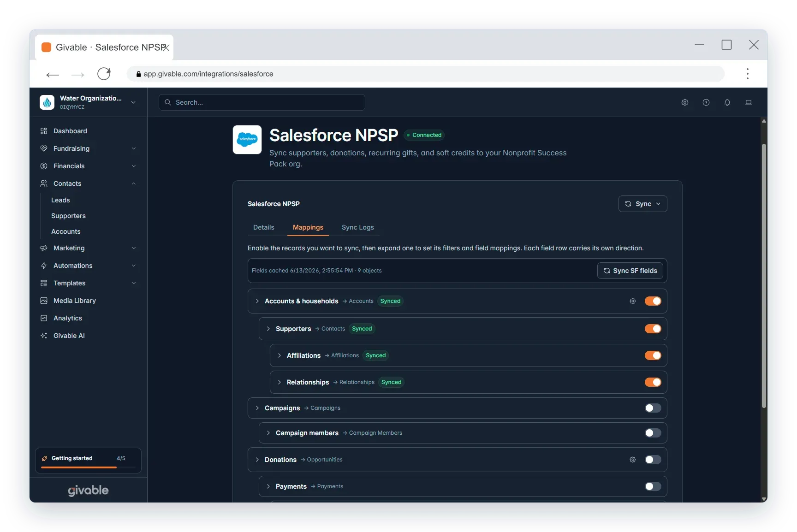Switch to the Details tab
This screenshot has width=797, height=532.
pyautogui.click(x=264, y=227)
